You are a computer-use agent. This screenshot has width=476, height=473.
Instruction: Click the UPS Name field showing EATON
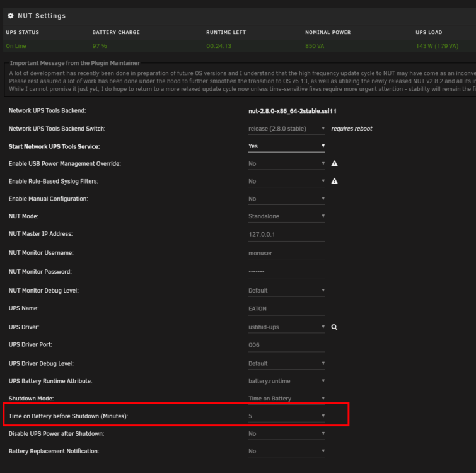pyautogui.click(x=287, y=309)
